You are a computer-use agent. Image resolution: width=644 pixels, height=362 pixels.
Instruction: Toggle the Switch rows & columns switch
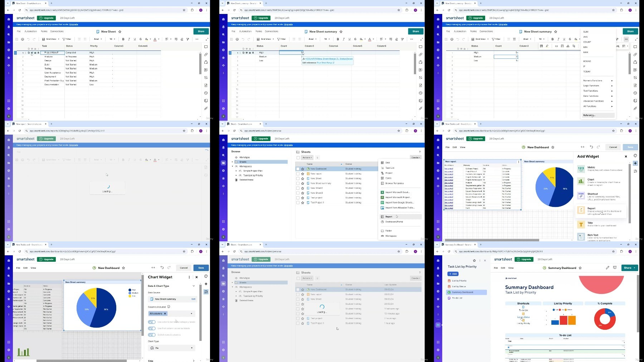pyautogui.click(x=152, y=335)
